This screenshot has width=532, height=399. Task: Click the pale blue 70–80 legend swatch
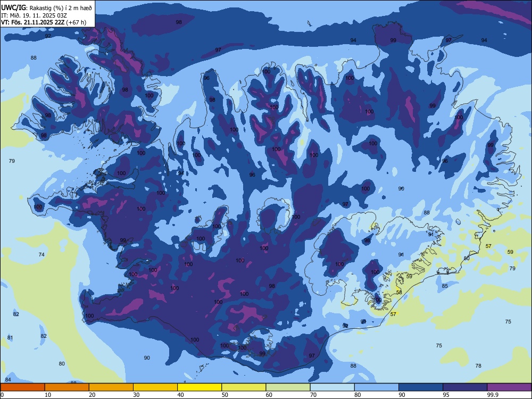pyautogui.click(x=332, y=387)
